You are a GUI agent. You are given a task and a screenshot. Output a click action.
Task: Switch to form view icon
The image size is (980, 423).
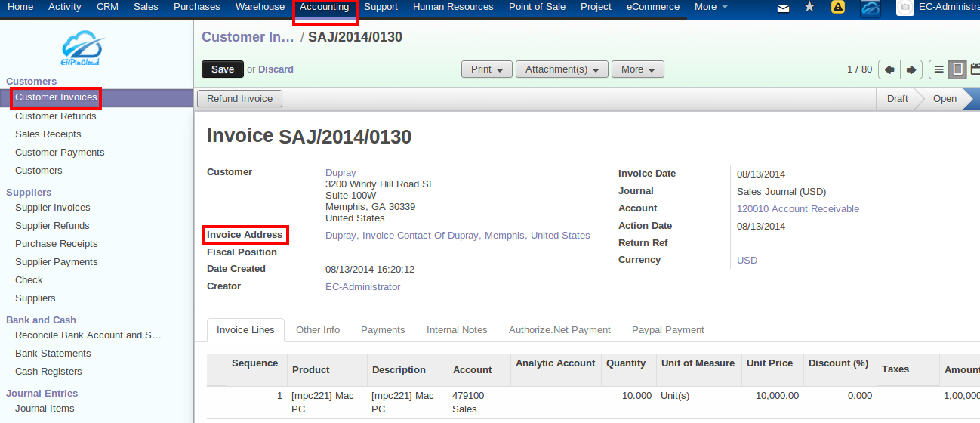coord(957,69)
